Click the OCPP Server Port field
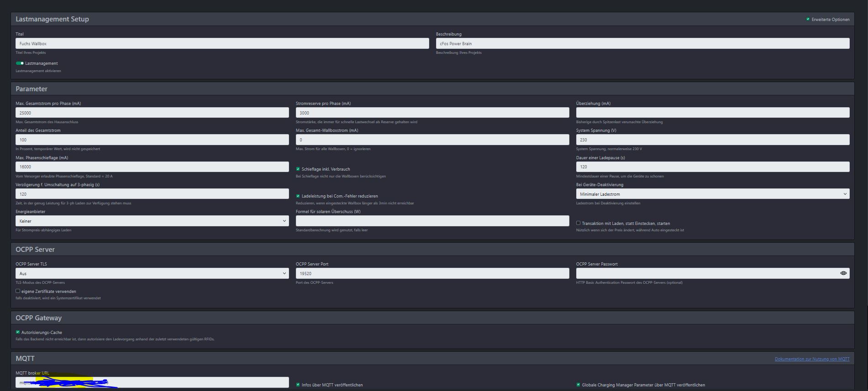Viewport: 868px width, 391px height. tap(432, 273)
